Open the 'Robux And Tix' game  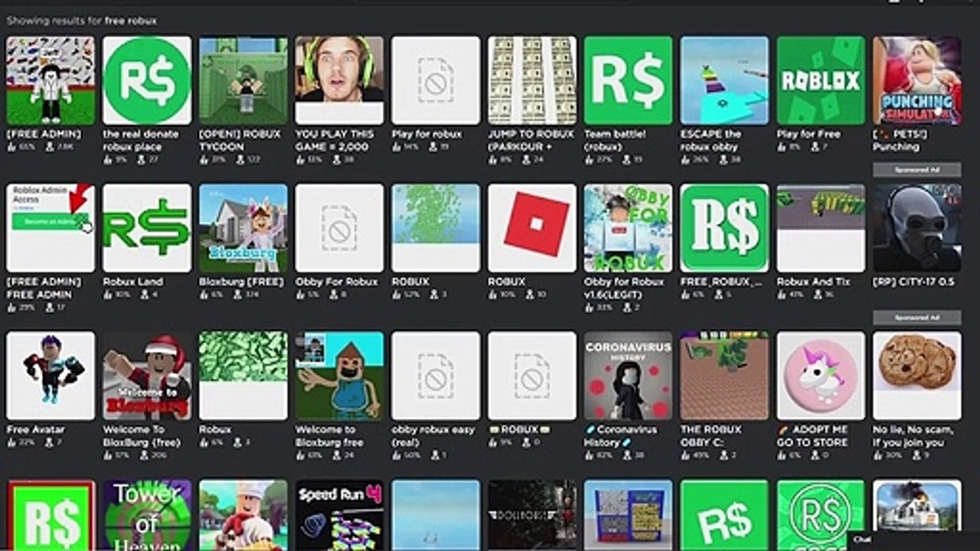tap(821, 228)
